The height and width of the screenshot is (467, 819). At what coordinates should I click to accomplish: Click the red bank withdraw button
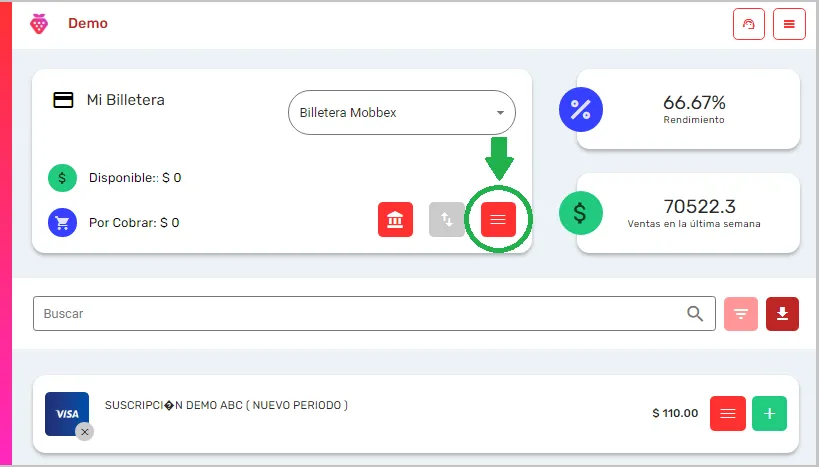click(395, 219)
